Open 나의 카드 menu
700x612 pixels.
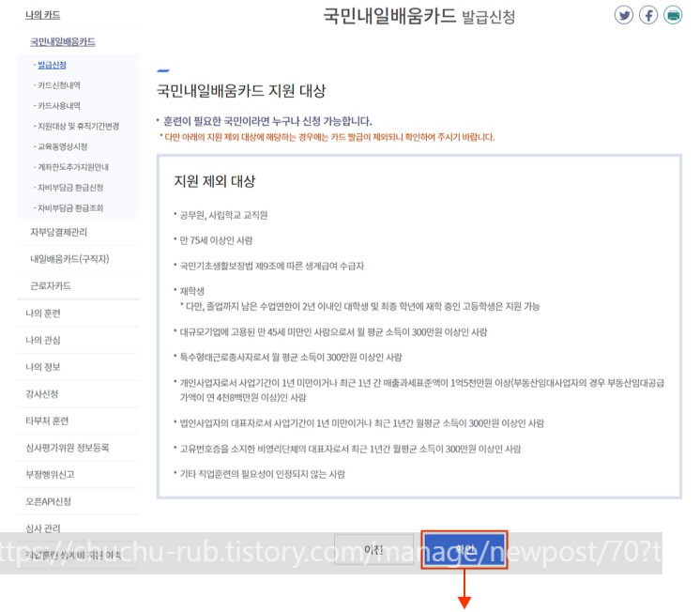(43, 15)
